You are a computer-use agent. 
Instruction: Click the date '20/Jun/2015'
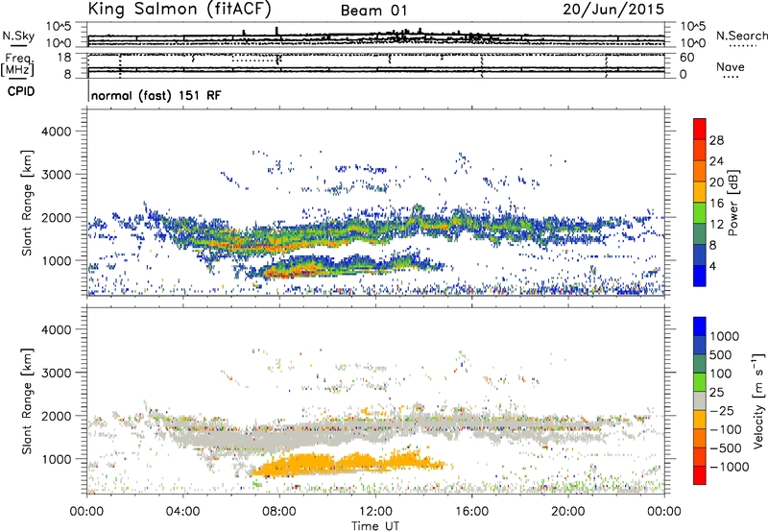(x=613, y=9)
